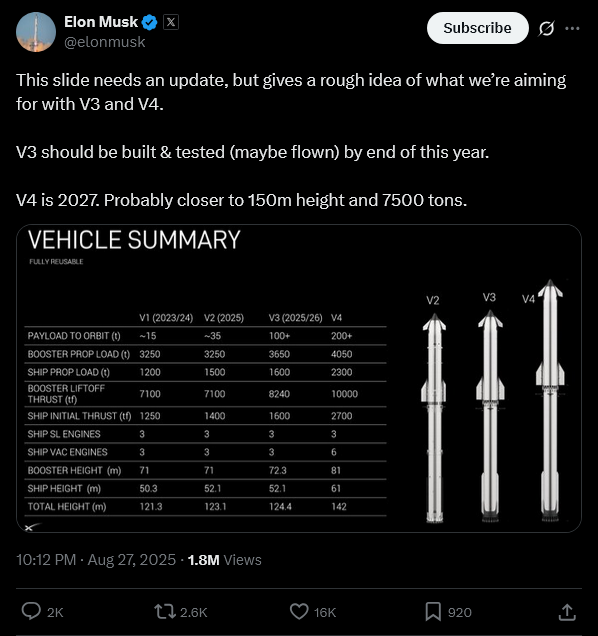This screenshot has height=636, width=598.
Task: Open the Vehicle Summary slide image
Action: click(x=299, y=378)
